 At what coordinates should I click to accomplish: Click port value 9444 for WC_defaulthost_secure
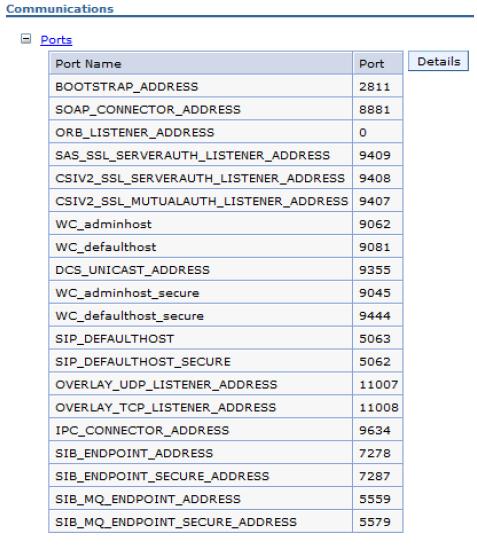375,316
